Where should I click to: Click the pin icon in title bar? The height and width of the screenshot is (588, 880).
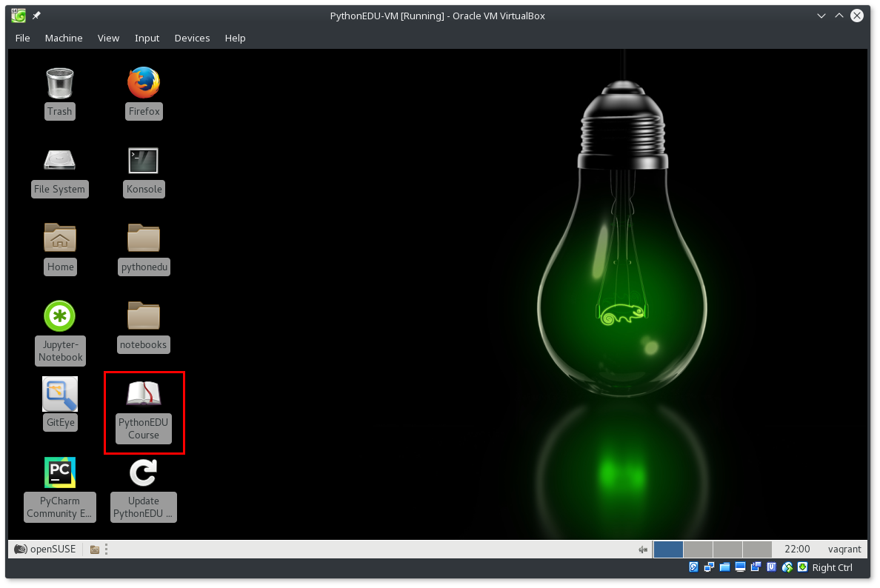pos(36,16)
